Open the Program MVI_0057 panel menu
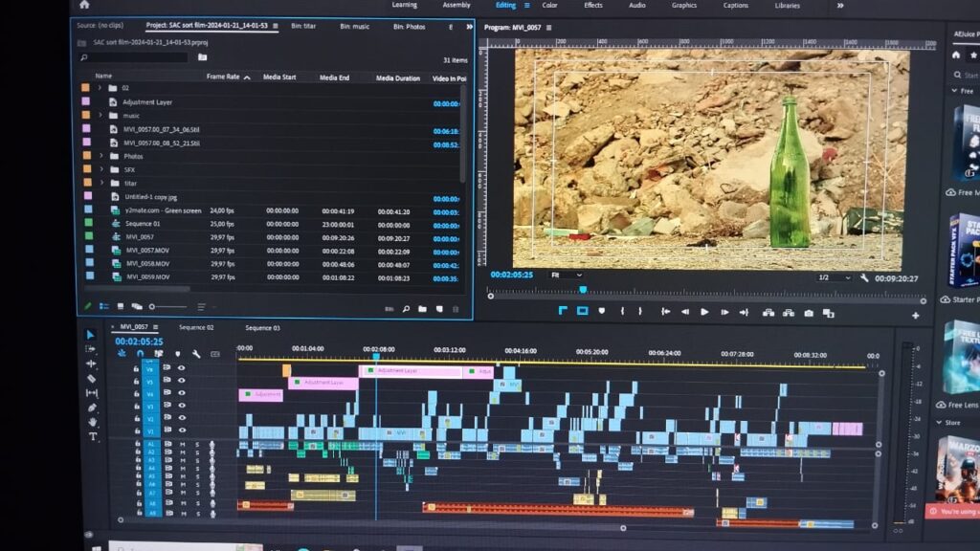980x551 pixels. (548, 28)
